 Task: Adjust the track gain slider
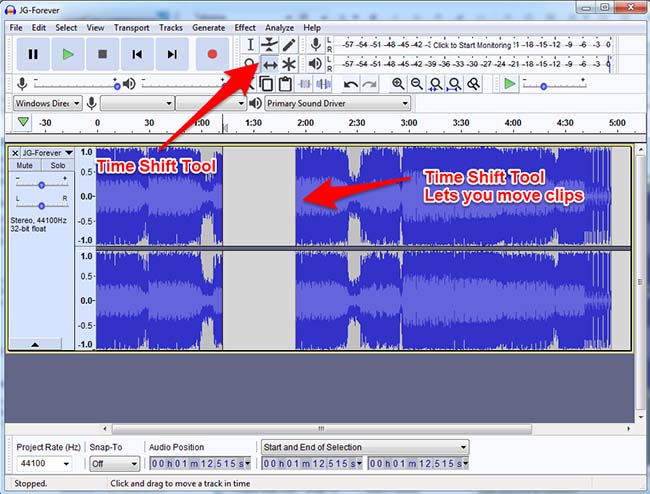(41, 185)
